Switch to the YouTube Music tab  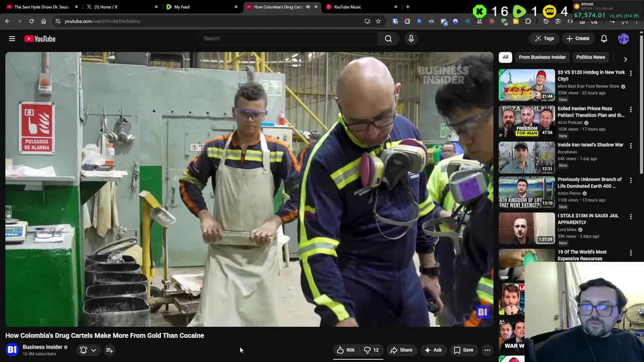[360, 7]
